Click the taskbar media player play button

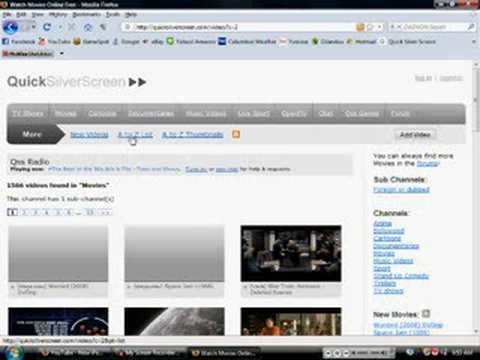[337, 353]
